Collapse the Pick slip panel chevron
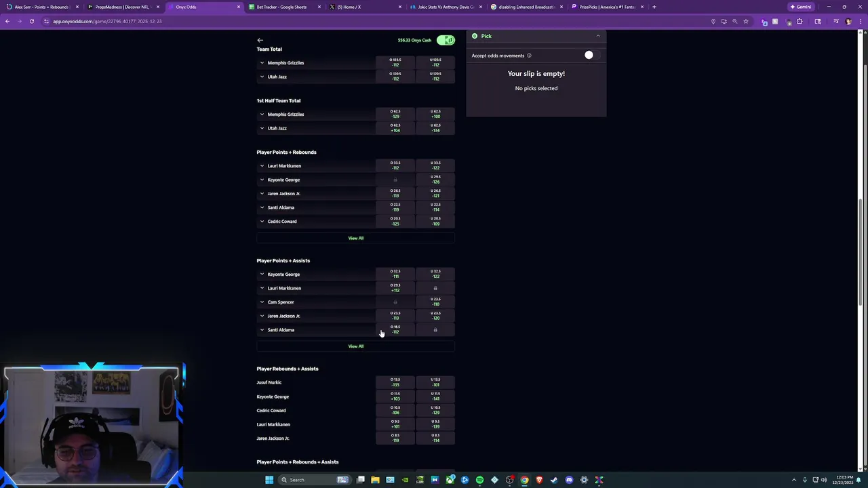The height and width of the screenshot is (488, 868). click(597, 36)
